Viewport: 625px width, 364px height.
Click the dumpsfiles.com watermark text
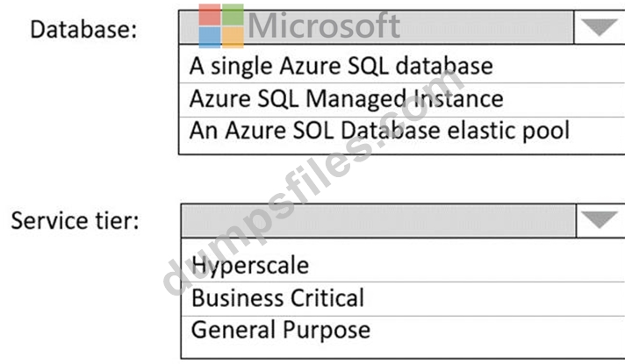point(312,183)
